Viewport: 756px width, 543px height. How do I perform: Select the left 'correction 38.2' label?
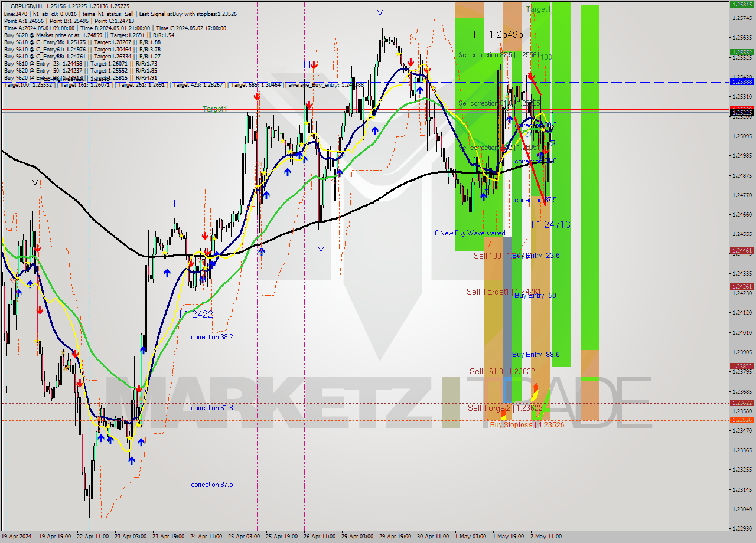click(x=212, y=337)
